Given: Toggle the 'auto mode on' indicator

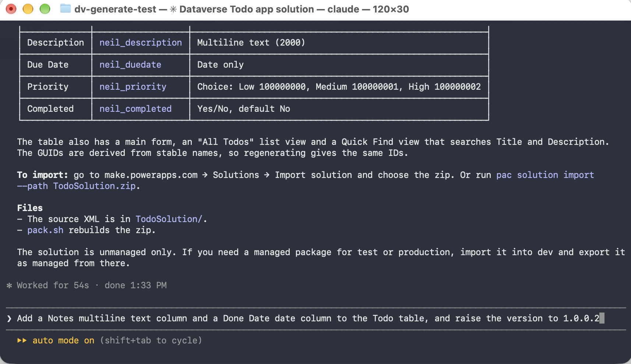Looking at the screenshot, I should click(63, 340).
